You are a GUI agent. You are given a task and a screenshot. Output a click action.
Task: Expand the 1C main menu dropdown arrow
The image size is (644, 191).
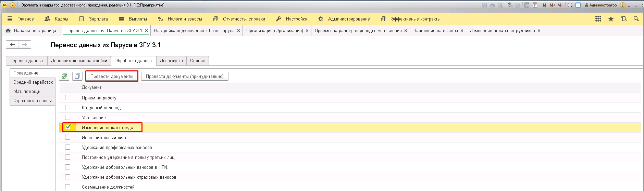pyautogui.click(x=13, y=5)
